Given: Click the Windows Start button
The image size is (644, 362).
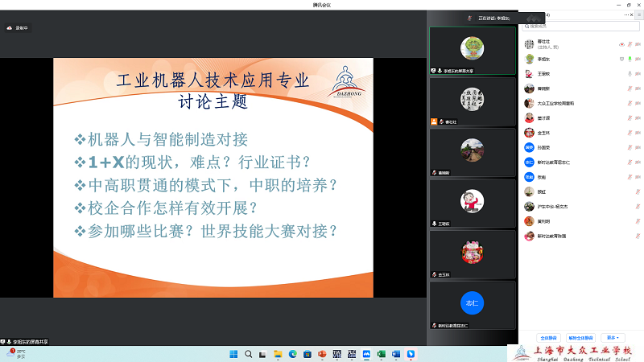Looking at the screenshot, I should coord(233,354).
